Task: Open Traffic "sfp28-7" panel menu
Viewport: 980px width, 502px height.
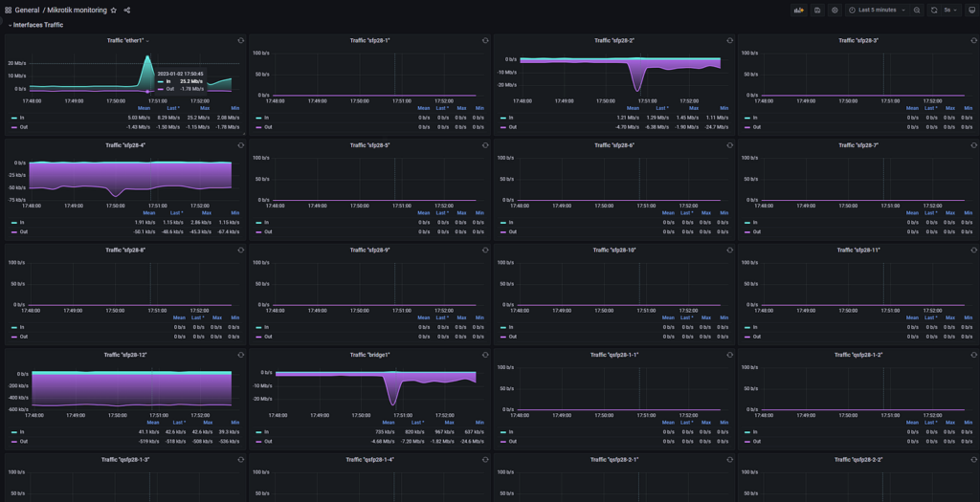Action: point(858,145)
